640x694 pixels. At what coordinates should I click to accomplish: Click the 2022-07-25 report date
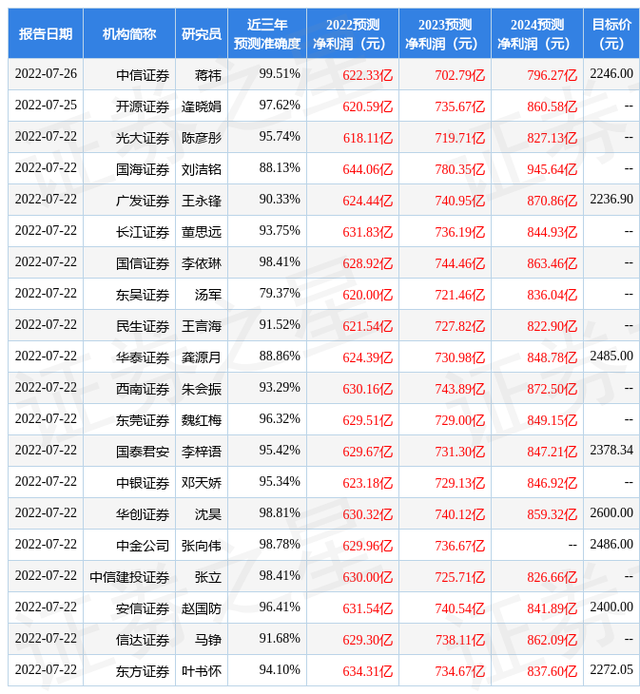pos(46,105)
